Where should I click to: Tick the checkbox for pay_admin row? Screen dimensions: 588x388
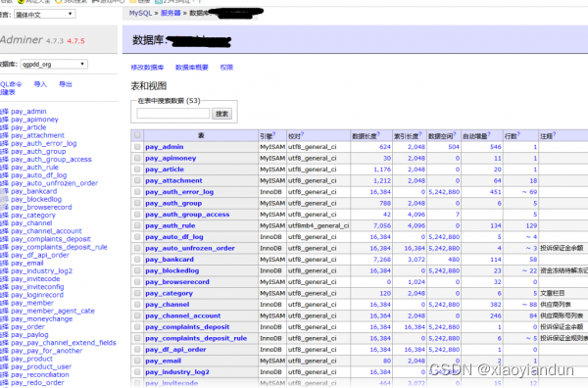pyautogui.click(x=137, y=147)
